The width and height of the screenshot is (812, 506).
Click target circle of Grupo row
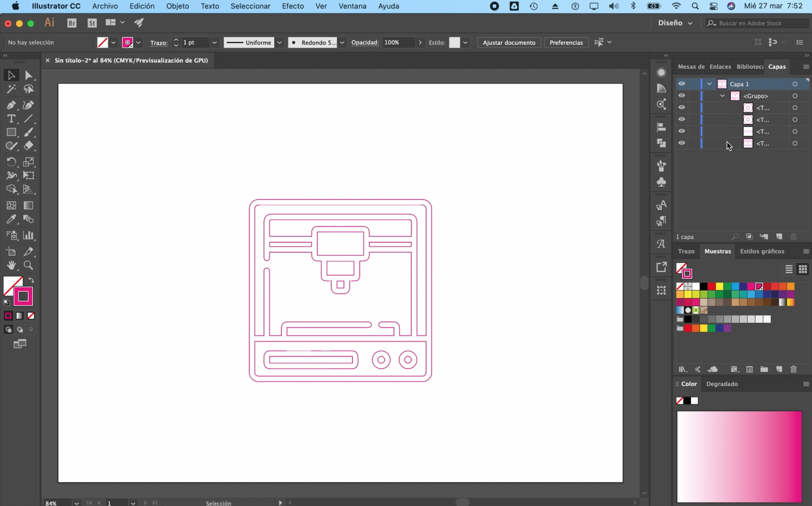tap(795, 96)
